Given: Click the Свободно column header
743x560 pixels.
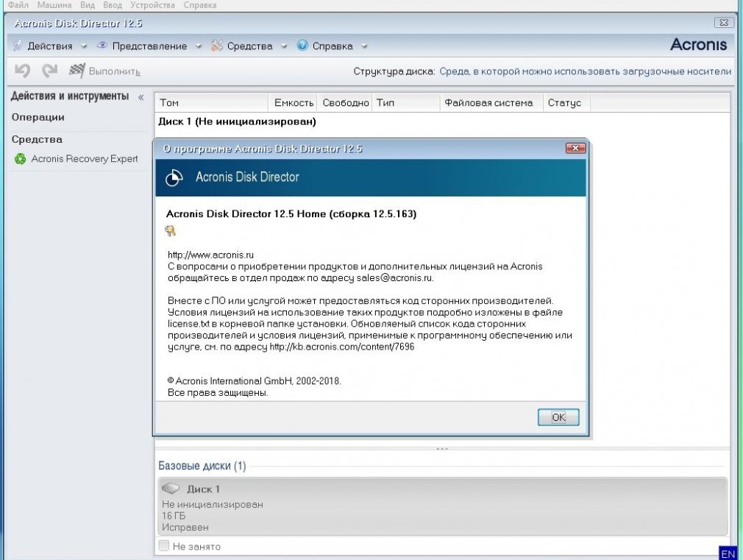Looking at the screenshot, I should coord(345,102).
